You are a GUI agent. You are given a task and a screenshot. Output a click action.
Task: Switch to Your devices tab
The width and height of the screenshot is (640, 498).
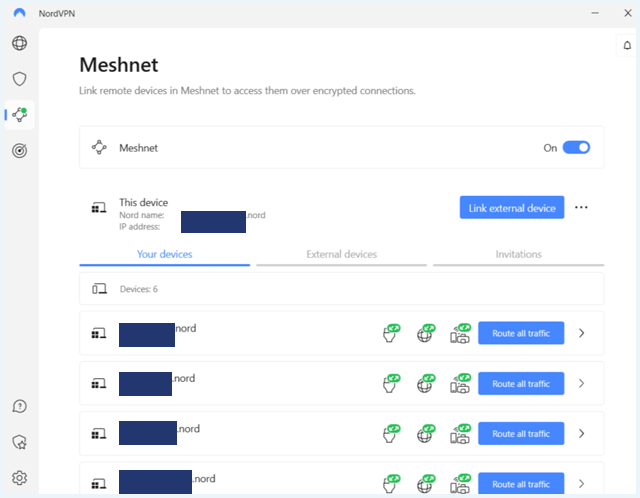tap(164, 254)
